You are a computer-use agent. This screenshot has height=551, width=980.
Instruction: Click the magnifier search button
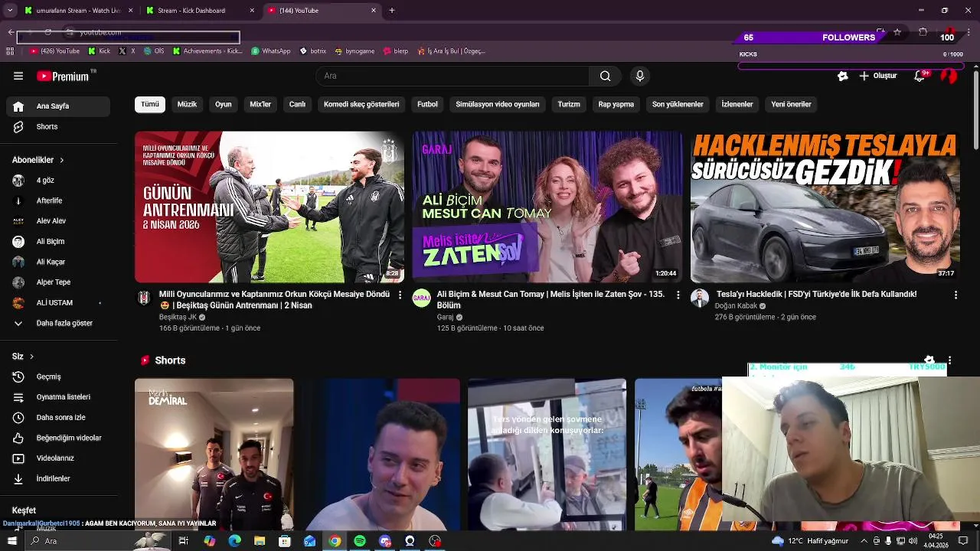pos(605,76)
